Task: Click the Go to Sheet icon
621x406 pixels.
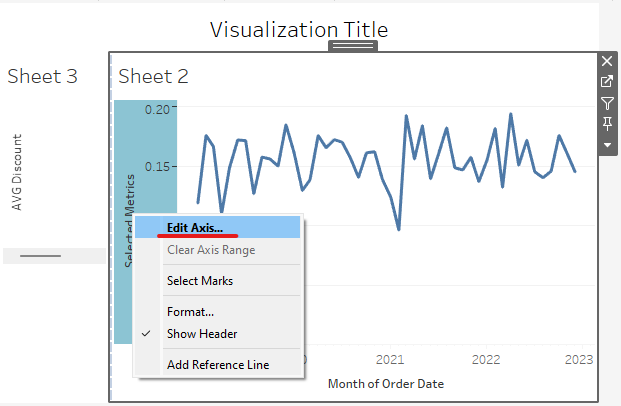Action: click(x=607, y=82)
